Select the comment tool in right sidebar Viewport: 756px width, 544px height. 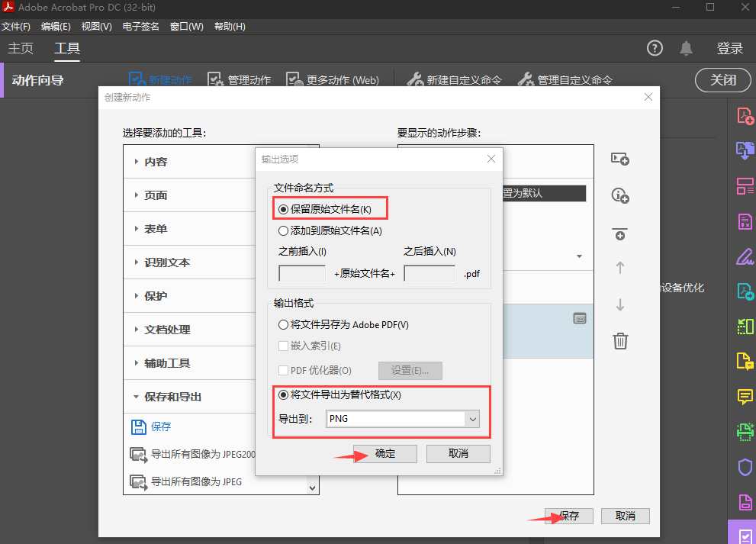(x=745, y=397)
